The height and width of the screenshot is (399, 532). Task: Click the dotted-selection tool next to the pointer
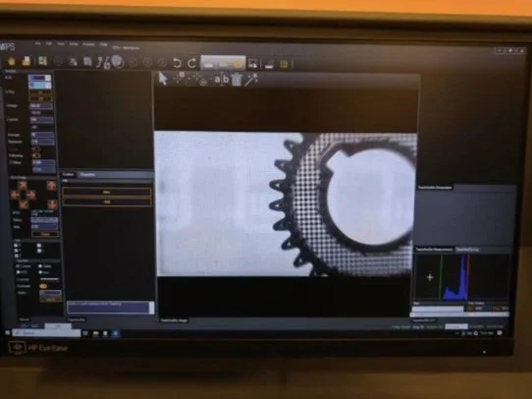click(x=180, y=79)
